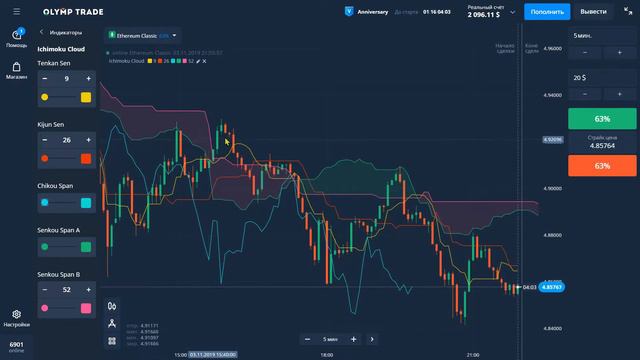This screenshot has width=640, height=360.
Task: Increase Tenkan Sen period
Action: click(x=88, y=78)
